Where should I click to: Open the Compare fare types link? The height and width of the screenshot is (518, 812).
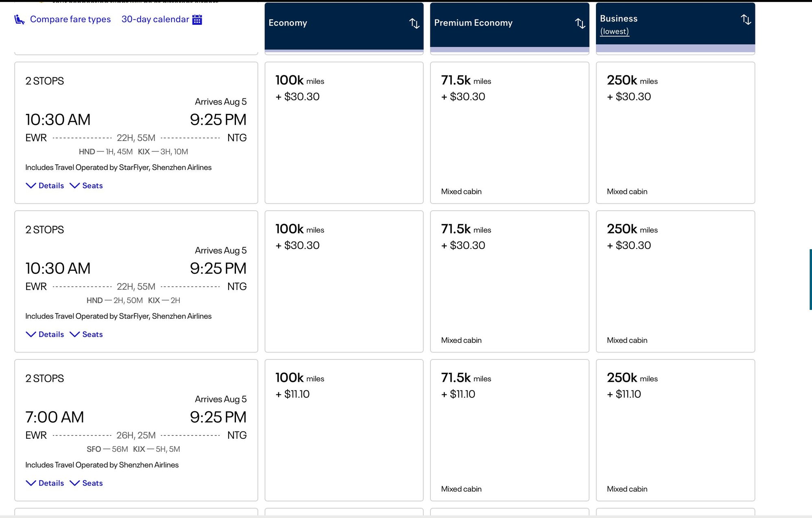70,19
